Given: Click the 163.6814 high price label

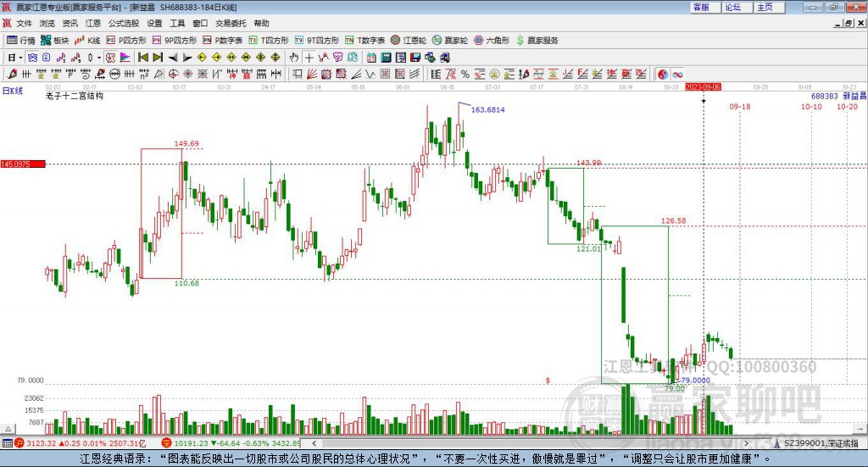Looking at the screenshot, I should [x=487, y=109].
